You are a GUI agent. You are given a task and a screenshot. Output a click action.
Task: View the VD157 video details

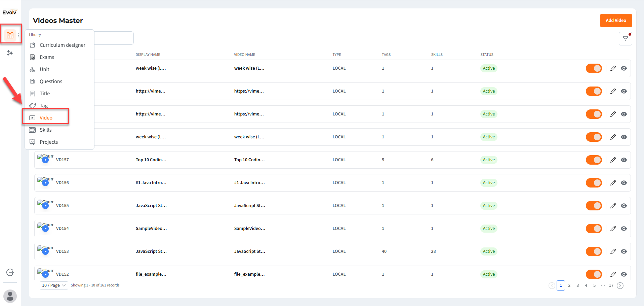coord(624,160)
